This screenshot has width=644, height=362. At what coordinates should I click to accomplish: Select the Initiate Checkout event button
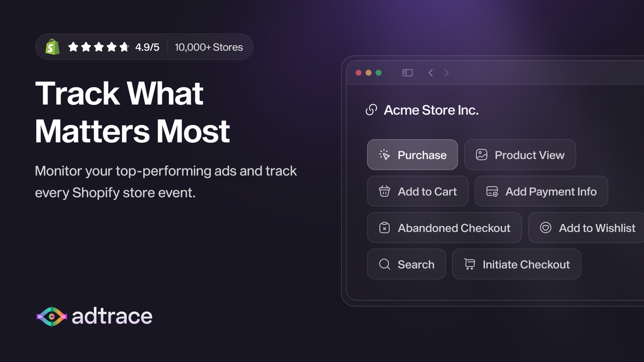point(517,264)
